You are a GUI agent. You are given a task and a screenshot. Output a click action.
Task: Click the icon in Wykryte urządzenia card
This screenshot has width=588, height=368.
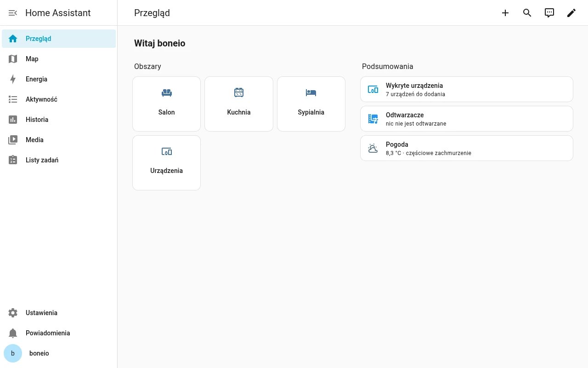373,89
